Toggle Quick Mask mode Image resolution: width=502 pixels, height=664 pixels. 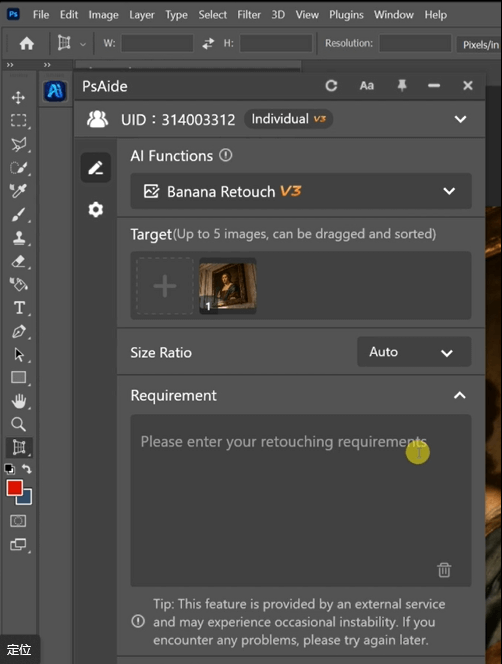[x=18, y=521]
